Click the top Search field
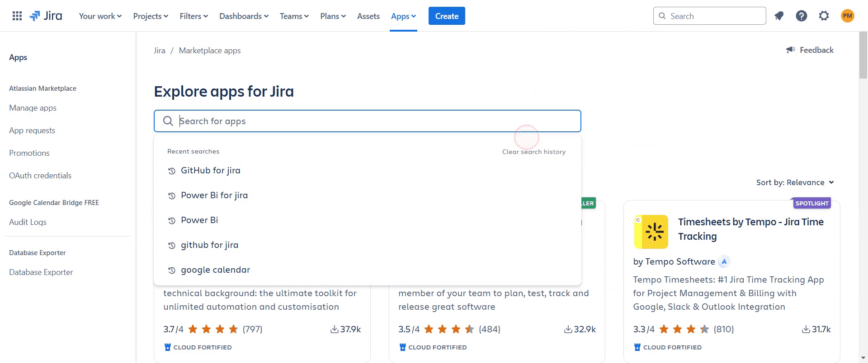Viewport: 868px width, 363px height. 709,16
